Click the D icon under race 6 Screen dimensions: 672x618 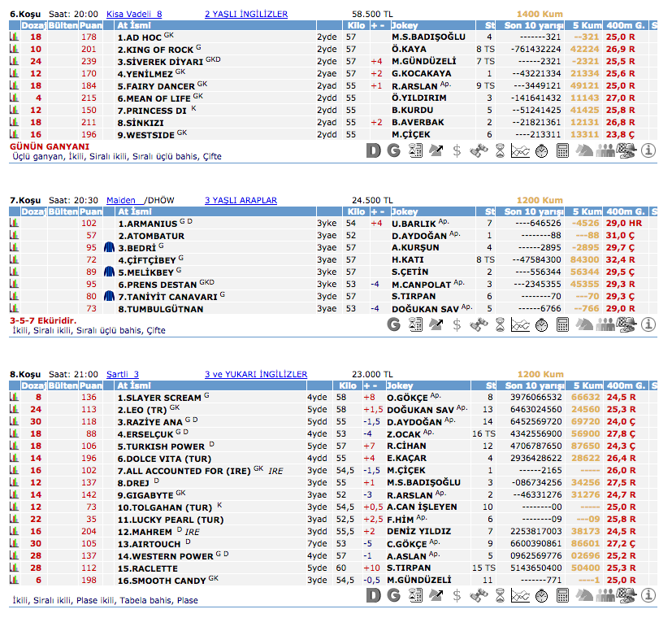click(373, 150)
